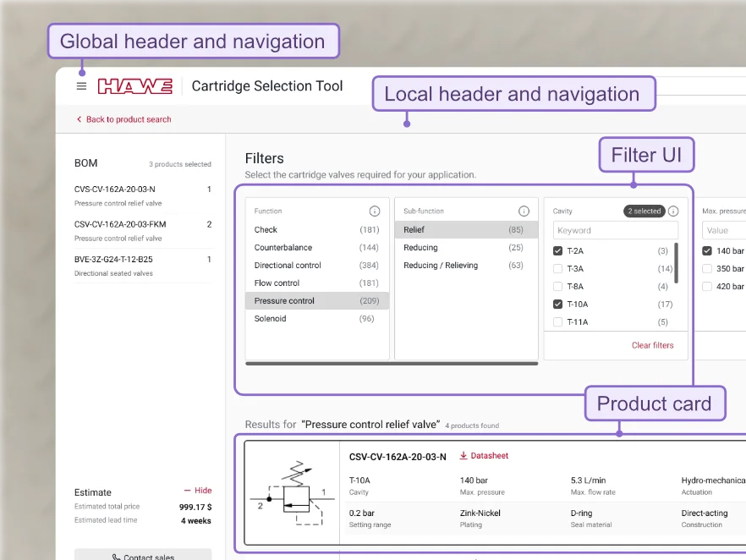Click the BOM heading
Screen dimensions: 746x560
[85, 163]
